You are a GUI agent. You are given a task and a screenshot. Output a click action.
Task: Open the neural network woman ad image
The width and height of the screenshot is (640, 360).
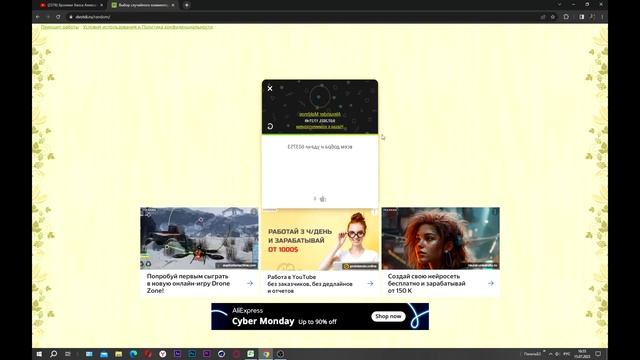click(x=440, y=238)
